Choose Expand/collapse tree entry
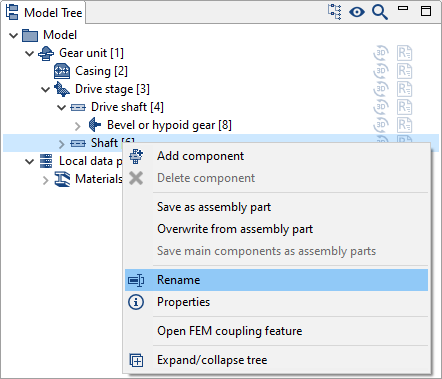442x379 pixels. (276, 360)
